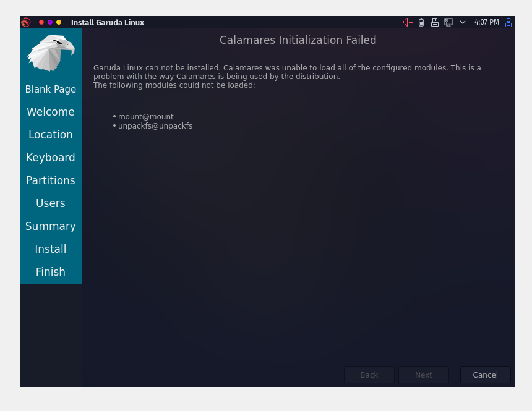Viewport: 532px width, 411px height.
Task: Select Summary step in sidebar
Action: pyautogui.click(x=51, y=226)
